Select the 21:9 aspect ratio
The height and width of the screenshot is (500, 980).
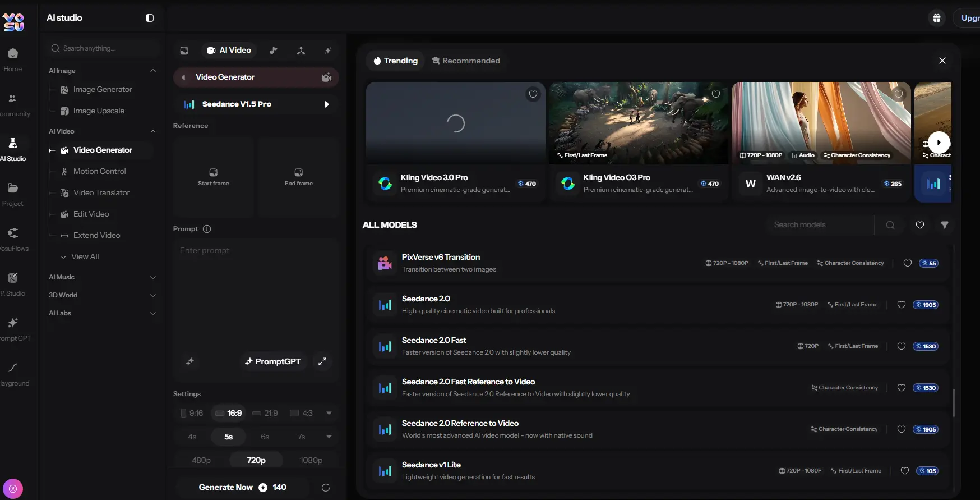tap(265, 413)
